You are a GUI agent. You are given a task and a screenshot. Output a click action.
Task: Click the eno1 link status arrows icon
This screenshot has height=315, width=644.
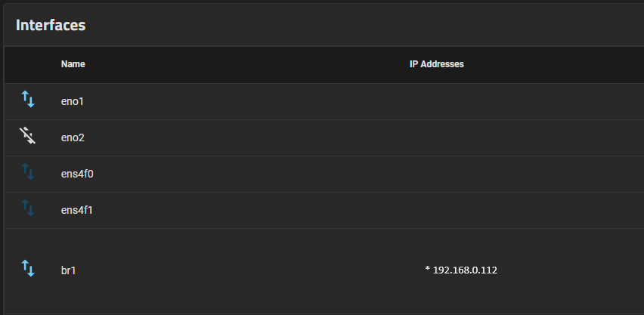[x=28, y=100]
